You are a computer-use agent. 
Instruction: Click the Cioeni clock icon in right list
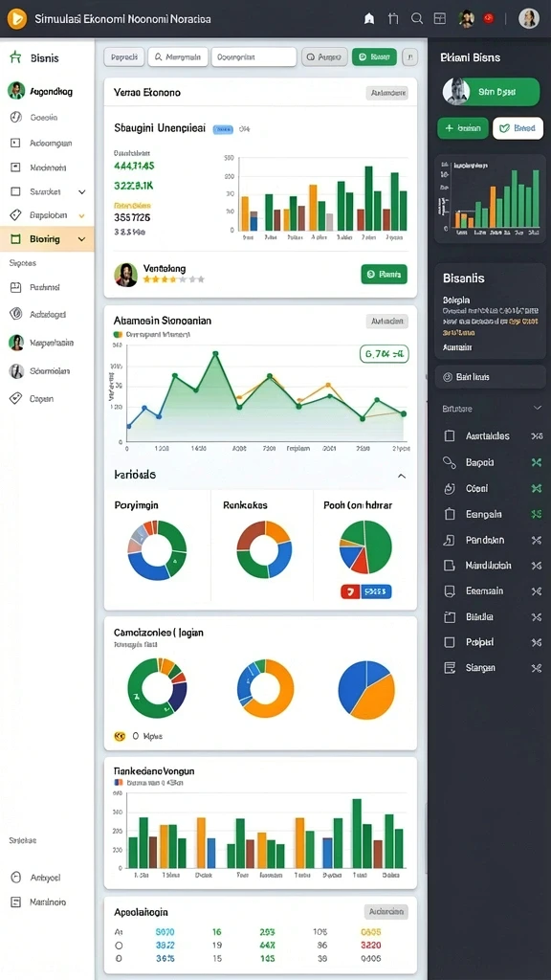click(x=450, y=488)
